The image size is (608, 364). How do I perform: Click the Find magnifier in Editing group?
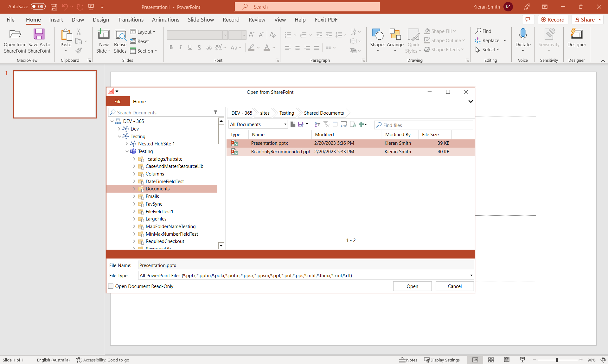[x=478, y=31]
